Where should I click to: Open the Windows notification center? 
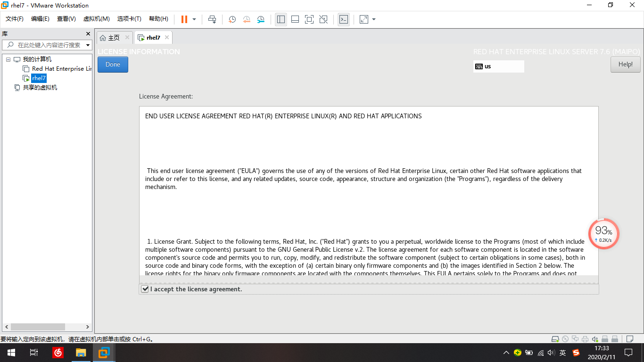[628, 353]
